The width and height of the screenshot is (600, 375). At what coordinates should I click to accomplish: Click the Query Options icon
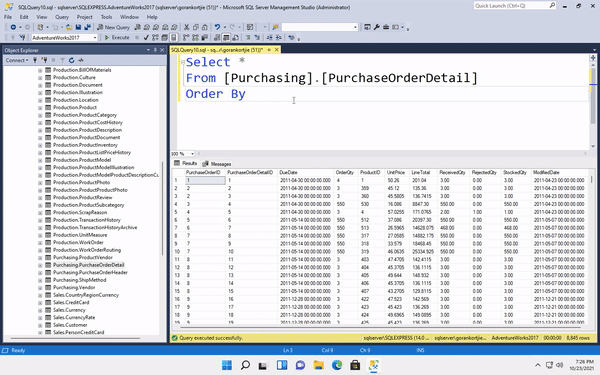coord(164,38)
